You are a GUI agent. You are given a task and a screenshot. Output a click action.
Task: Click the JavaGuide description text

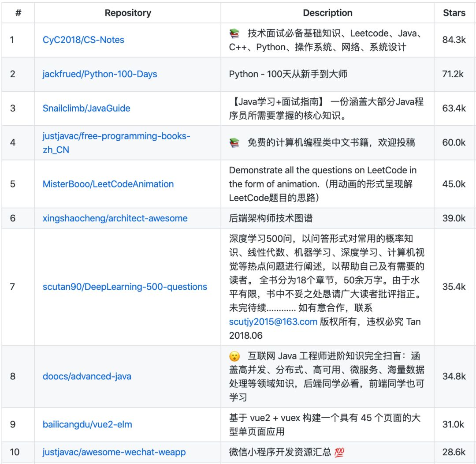tap(326, 109)
